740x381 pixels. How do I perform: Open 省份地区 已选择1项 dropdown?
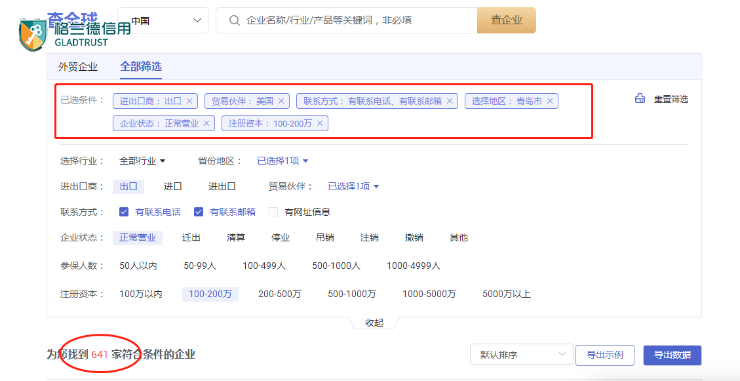282,161
